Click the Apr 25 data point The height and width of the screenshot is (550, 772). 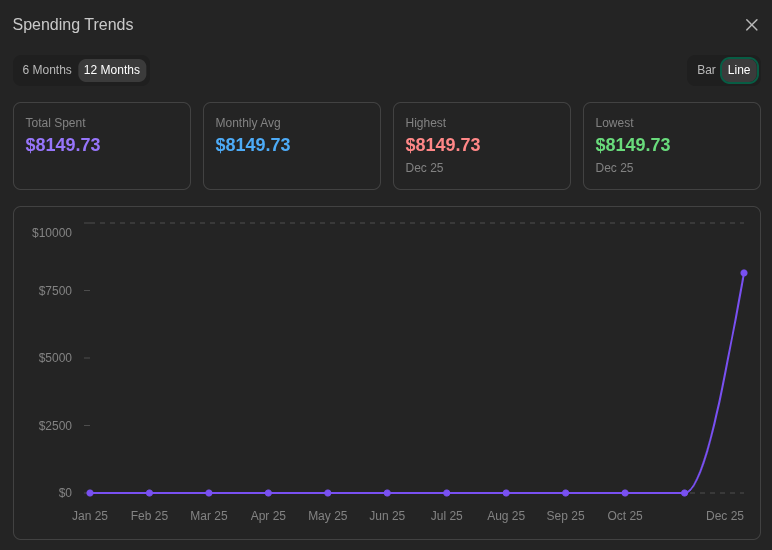(x=268, y=493)
